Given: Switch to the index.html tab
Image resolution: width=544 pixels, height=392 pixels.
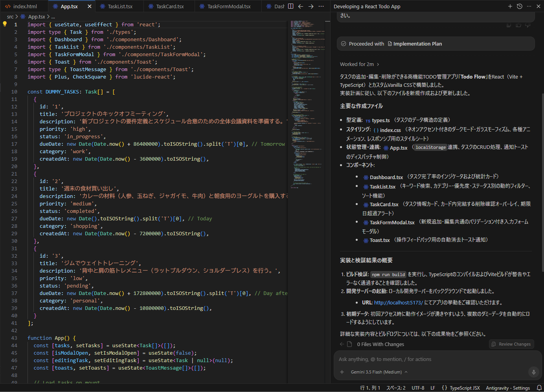Looking at the screenshot, I should (24, 6).
